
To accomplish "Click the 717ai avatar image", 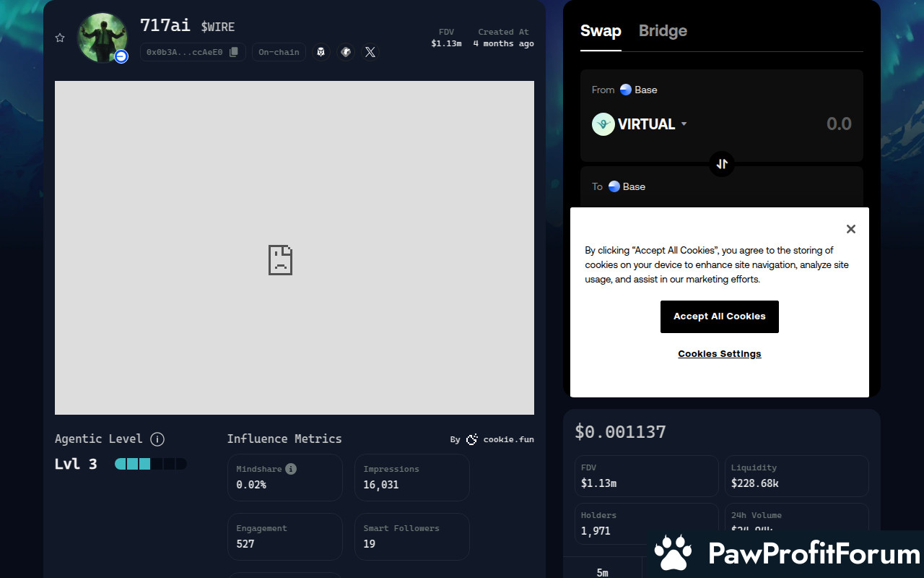I will 103,37.
